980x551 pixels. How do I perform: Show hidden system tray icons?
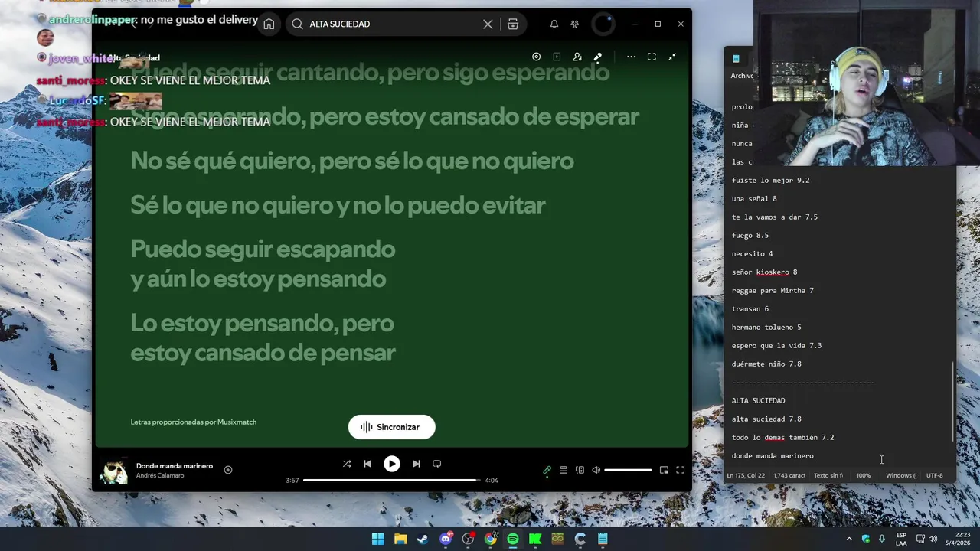pos(848,539)
